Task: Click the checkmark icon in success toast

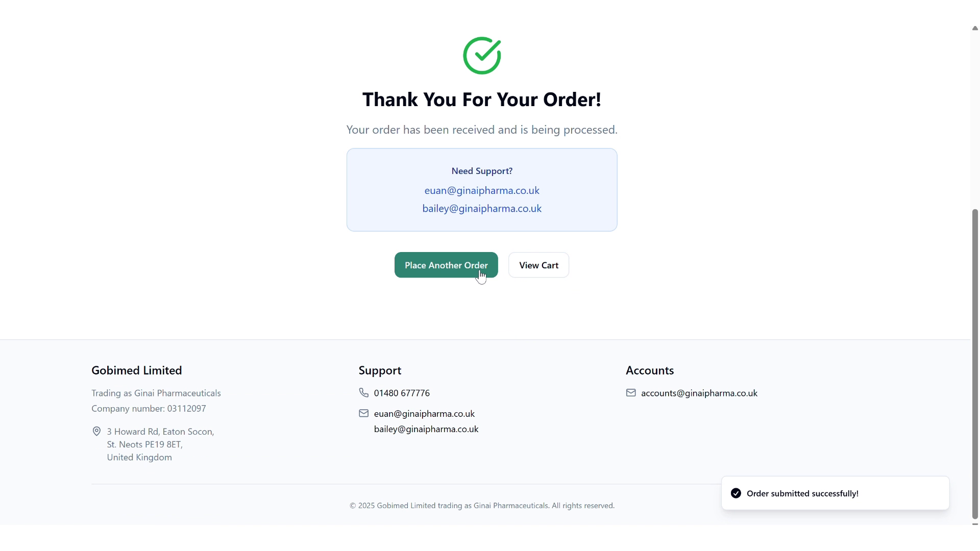Action: coord(736,493)
